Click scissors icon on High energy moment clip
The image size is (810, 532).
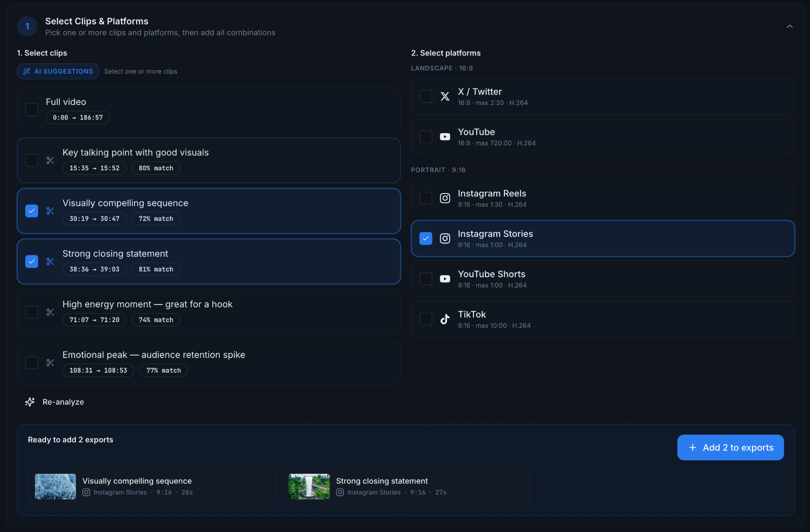point(50,312)
